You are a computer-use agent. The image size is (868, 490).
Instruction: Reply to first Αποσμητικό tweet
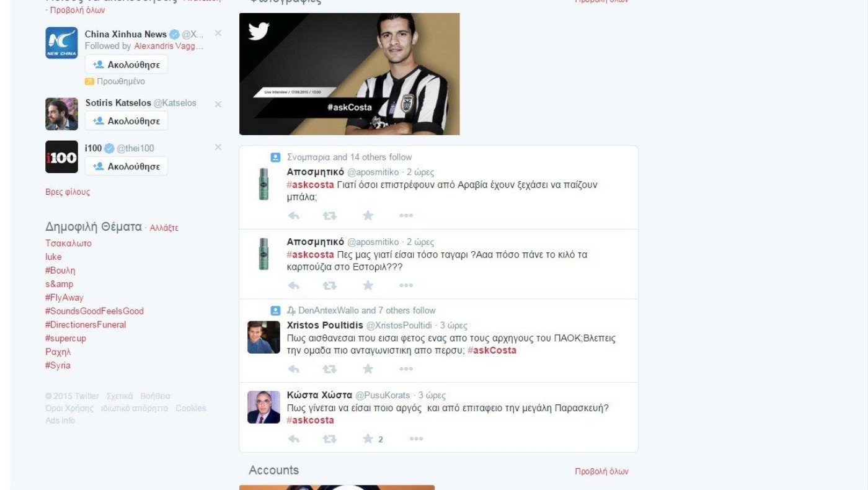294,216
